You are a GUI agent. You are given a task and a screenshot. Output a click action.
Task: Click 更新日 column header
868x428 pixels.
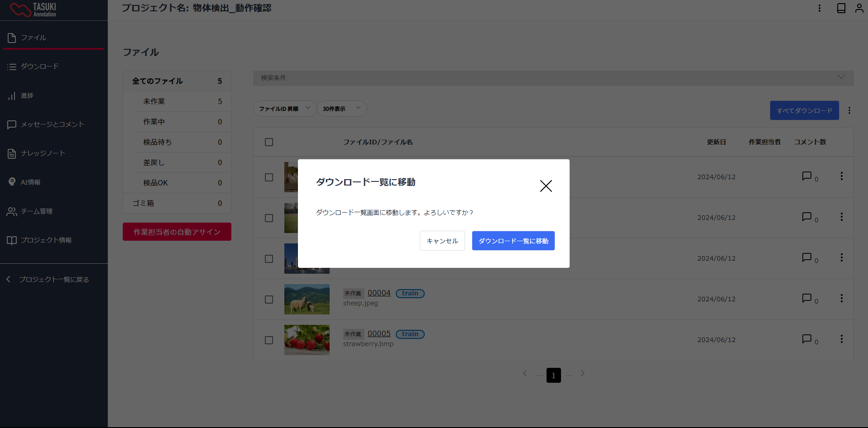click(x=716, y=142)
